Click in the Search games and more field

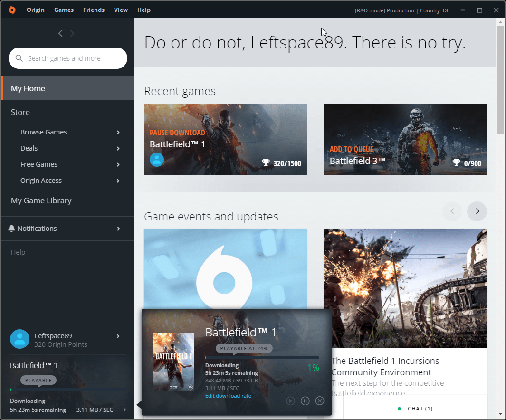(68, 58)
